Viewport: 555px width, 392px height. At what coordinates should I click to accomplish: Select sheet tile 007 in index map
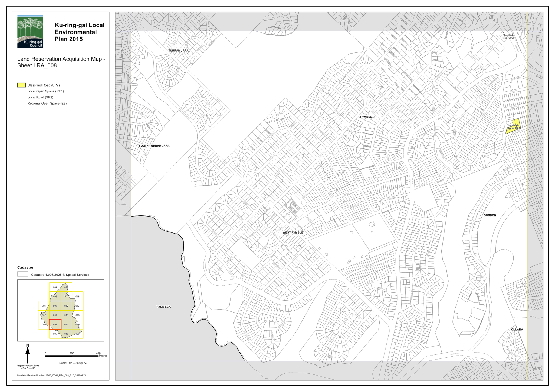click(x=55, y=315)
